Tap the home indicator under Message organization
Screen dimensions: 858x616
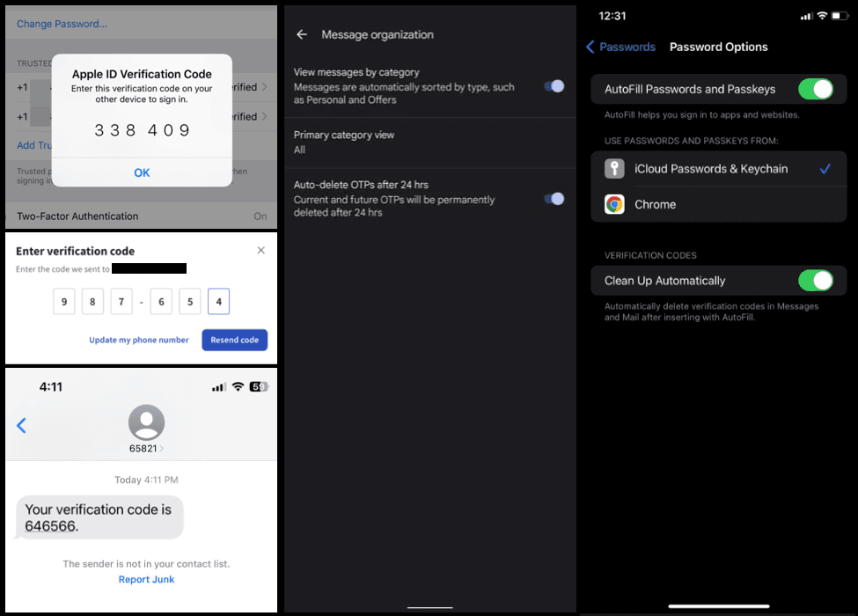pyautogui.click(x=430, y=607)
